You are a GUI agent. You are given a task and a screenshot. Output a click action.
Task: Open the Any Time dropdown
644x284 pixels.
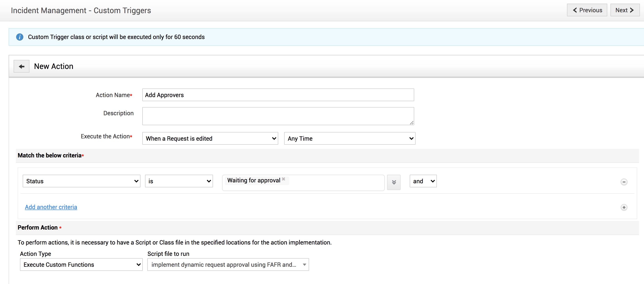coord(349,138)
